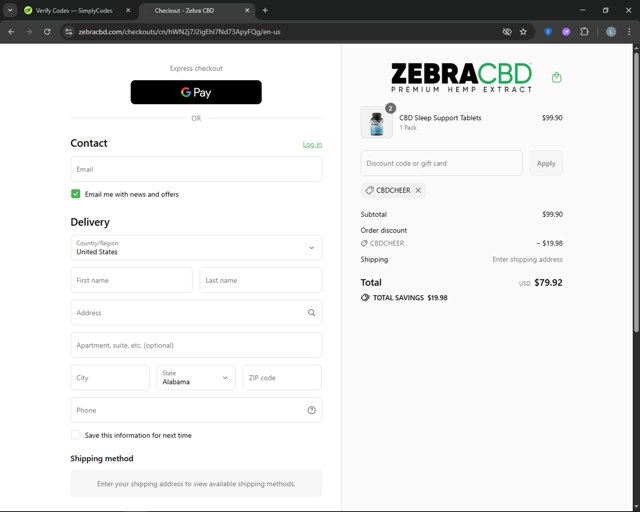Screen dimensions: 640x512
Task: Click the First name field
Action: coord(131,280)
